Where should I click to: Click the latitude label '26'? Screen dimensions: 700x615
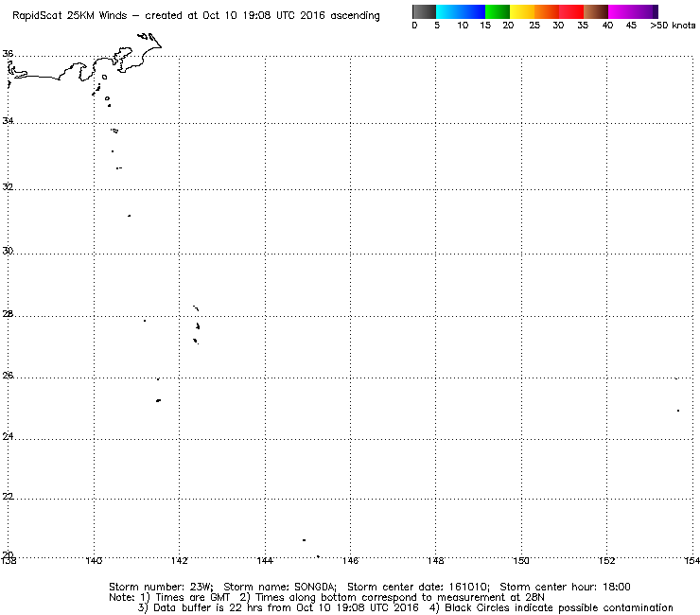click(x=8, y=376)
